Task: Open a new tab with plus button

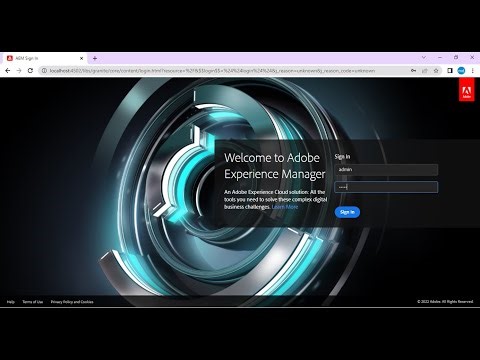Action: [x=95, y=58]
